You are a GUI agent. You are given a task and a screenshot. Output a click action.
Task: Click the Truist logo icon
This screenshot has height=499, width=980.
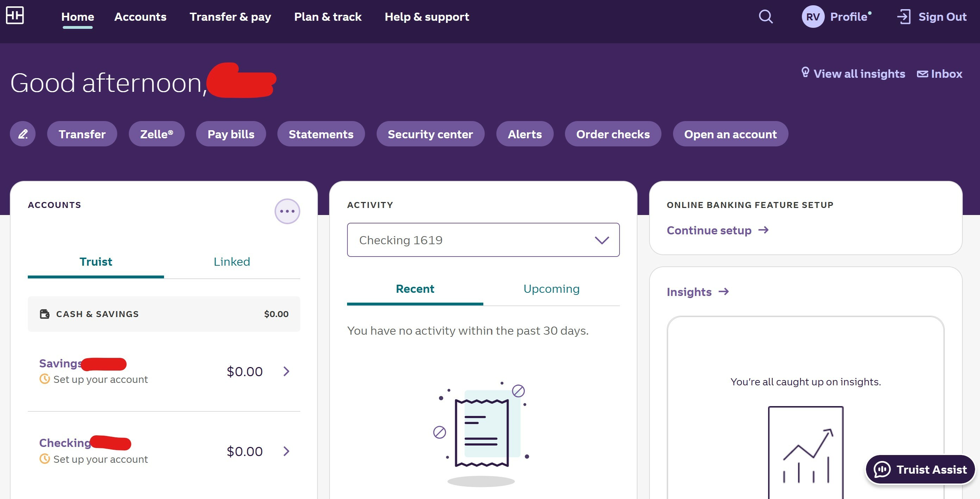pyautogui.click(x=15, y=15)
